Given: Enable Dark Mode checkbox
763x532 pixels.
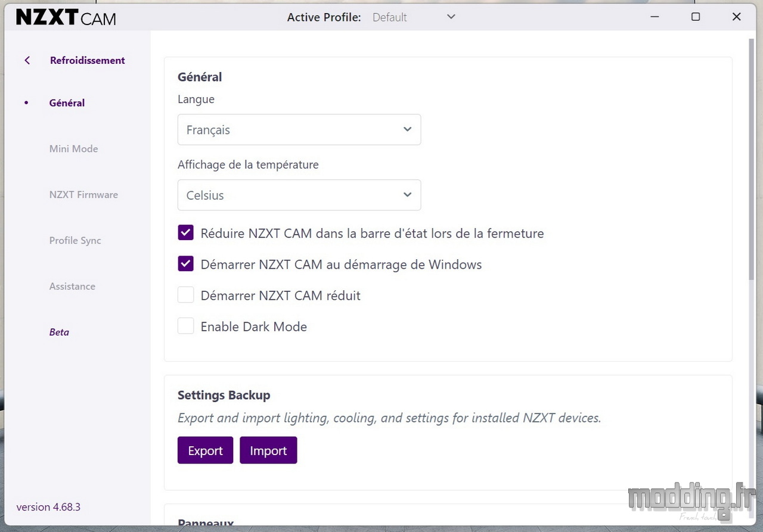Looking at the screenshot, I should click(x=185, y=326).
